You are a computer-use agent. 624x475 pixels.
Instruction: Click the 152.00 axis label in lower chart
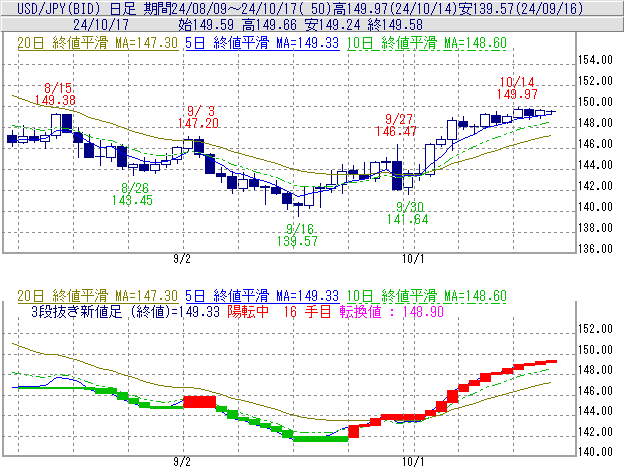tap(595, 329)
